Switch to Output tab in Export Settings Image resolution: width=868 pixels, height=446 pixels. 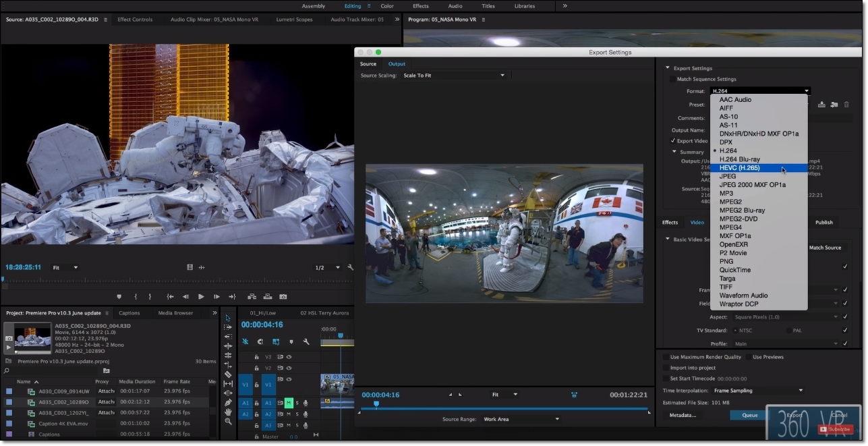(397, 64)
